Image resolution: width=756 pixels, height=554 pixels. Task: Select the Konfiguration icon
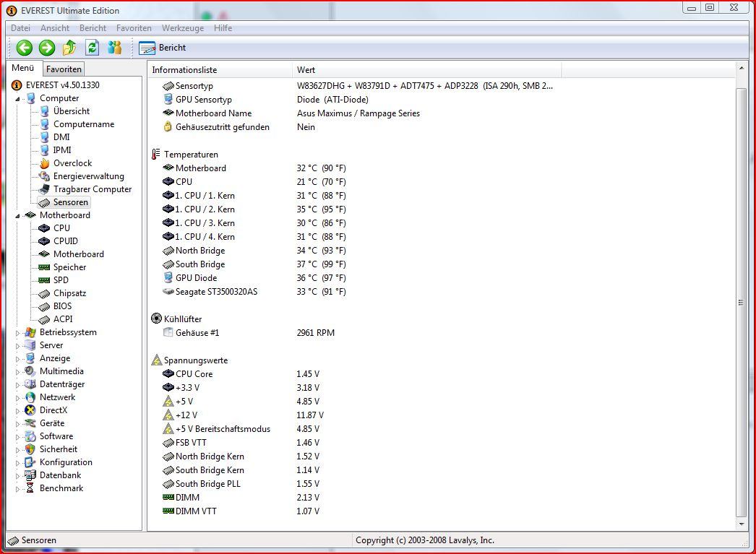pos(30,462)
